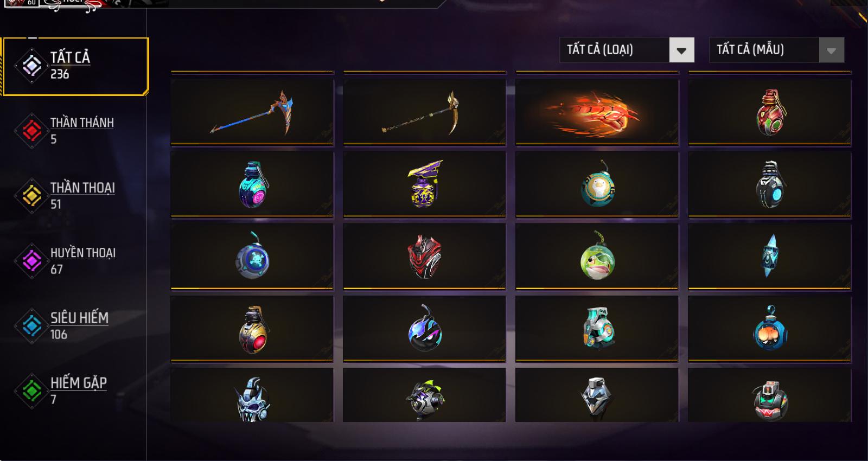Choose the red black armored grenade
The height and width of the screenshot is (461, 868).
point(424,257)
